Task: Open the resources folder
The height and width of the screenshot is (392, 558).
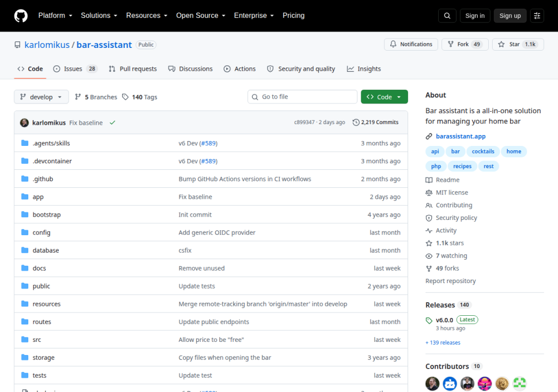Action: [47, 304]
